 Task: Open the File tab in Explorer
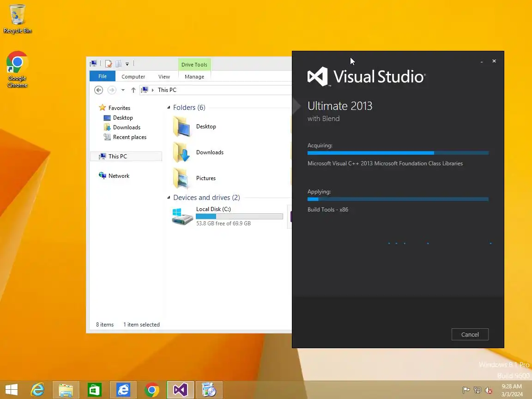pyautogui.click(x=103, y=76)
